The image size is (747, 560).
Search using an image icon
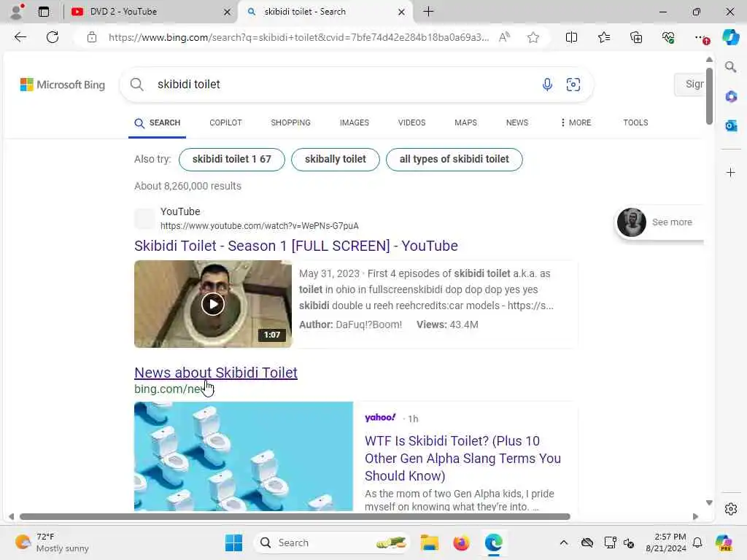[573, 85]
